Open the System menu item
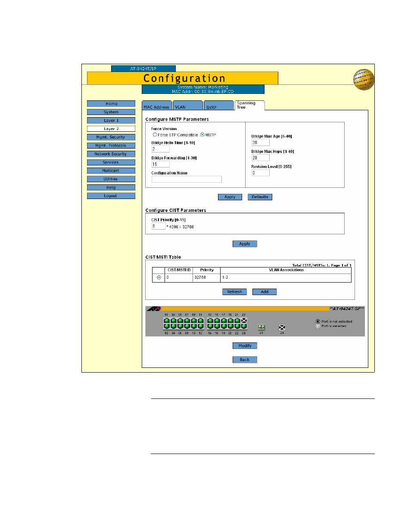Viewport: 411px width, 532px height. (x=111, y=112)
